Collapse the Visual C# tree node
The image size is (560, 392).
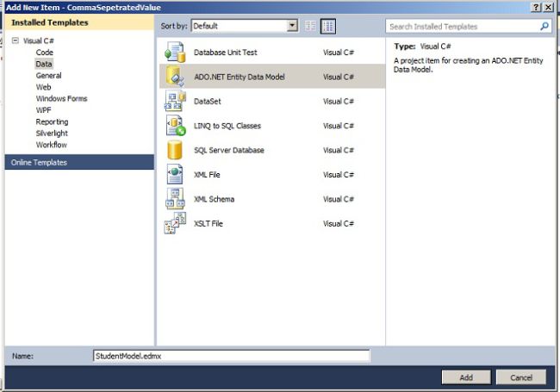tap(15, 40)
